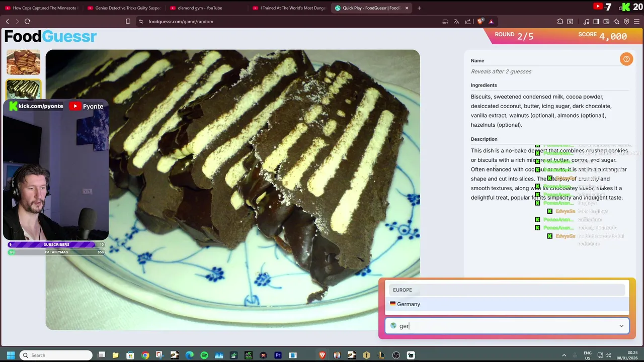Switch to World's Most Dangerous tab
644x362 pixels.
289,8
